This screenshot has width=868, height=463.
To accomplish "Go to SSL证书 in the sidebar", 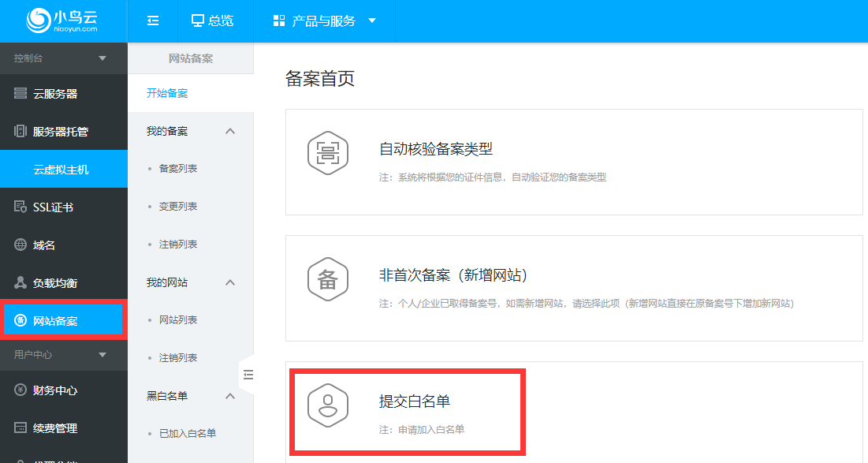I will pyautogui.click(x=53, y=207).
